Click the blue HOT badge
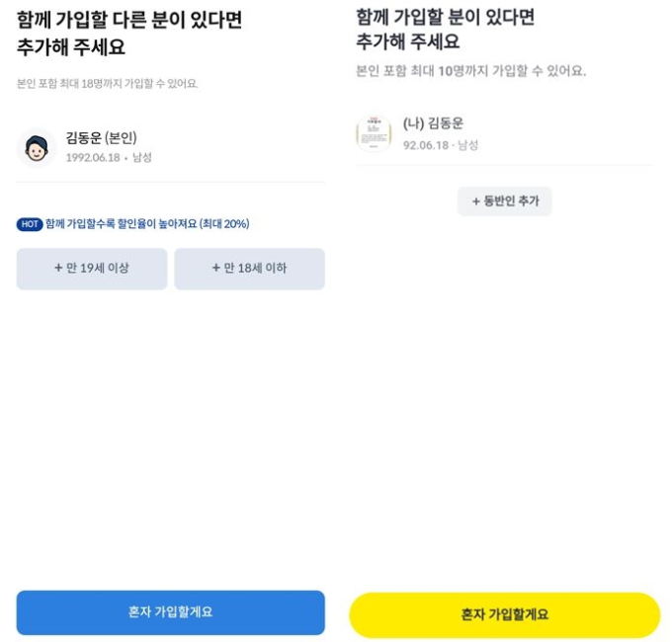Viewport: 672px width, 642px height. [30, 224]
